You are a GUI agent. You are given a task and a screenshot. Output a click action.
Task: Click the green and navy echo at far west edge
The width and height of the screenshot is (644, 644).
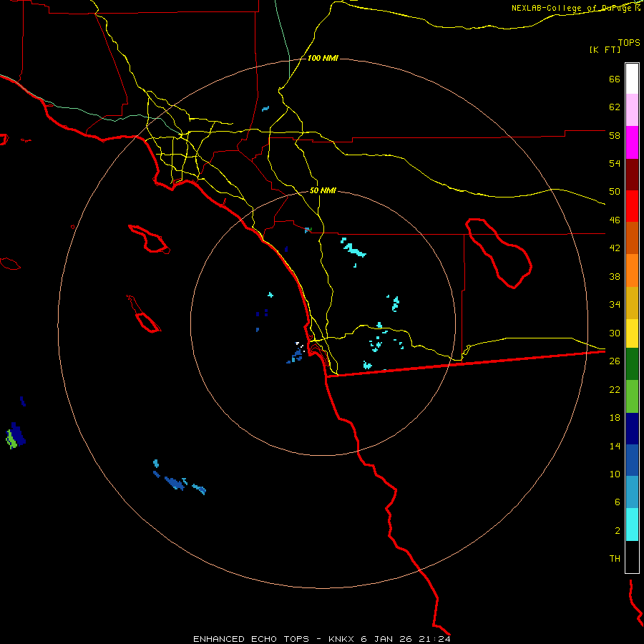[x=16, y=436]
